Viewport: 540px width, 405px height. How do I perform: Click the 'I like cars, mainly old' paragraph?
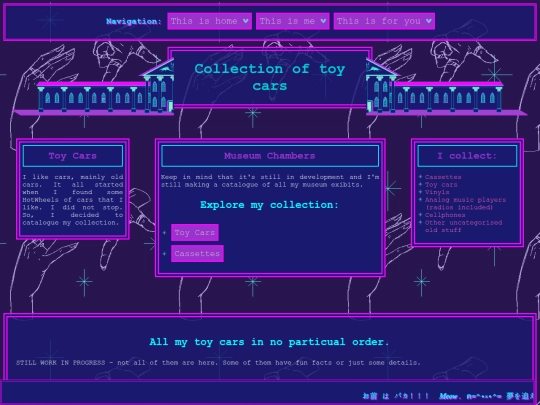tap(73, 200)
